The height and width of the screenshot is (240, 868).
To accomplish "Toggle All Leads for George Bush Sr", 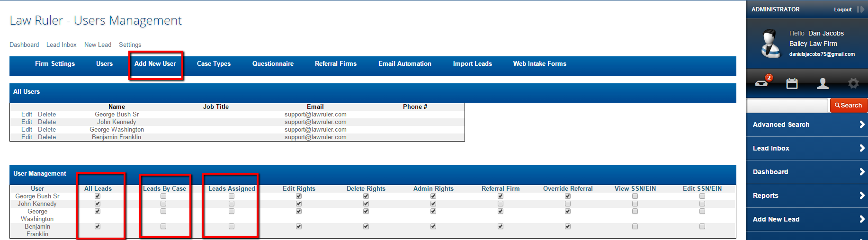I will coord(98,196).
